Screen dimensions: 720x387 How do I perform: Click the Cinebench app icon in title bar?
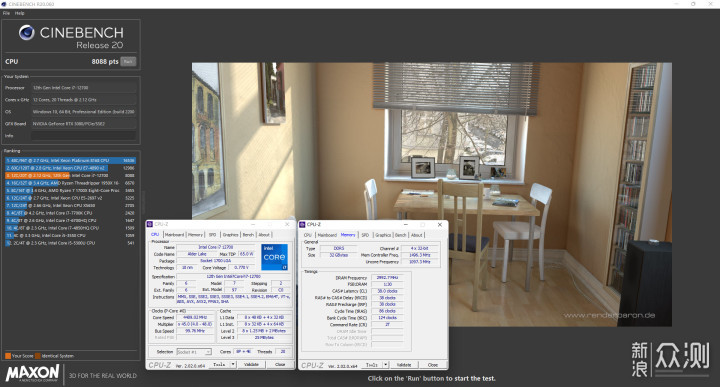pyautogui.click(x=4, y=4)
